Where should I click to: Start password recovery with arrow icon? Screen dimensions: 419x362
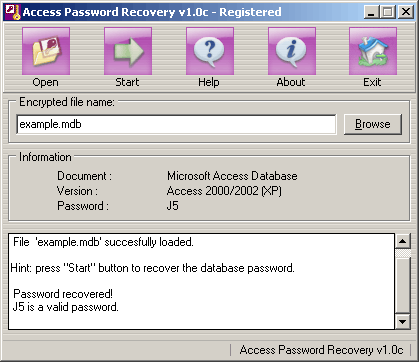(128, 51)
